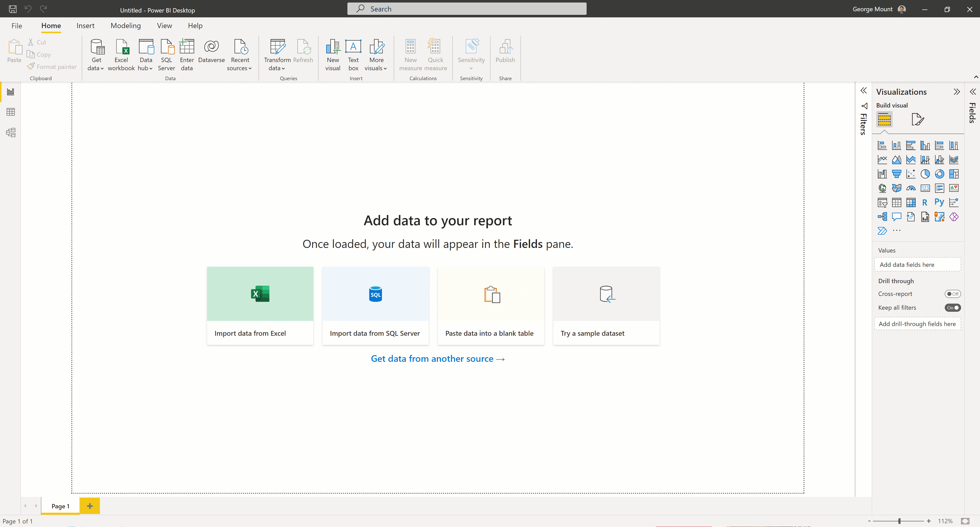The width and height of the screenshot is (980, 527).
Task: Click Import data from Excel card
Action: 260,306
